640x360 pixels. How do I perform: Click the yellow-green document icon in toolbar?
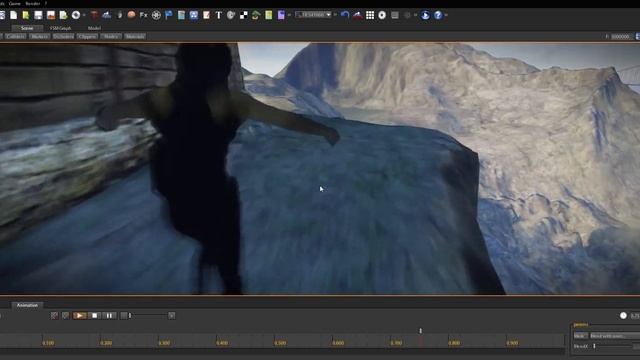26,15
